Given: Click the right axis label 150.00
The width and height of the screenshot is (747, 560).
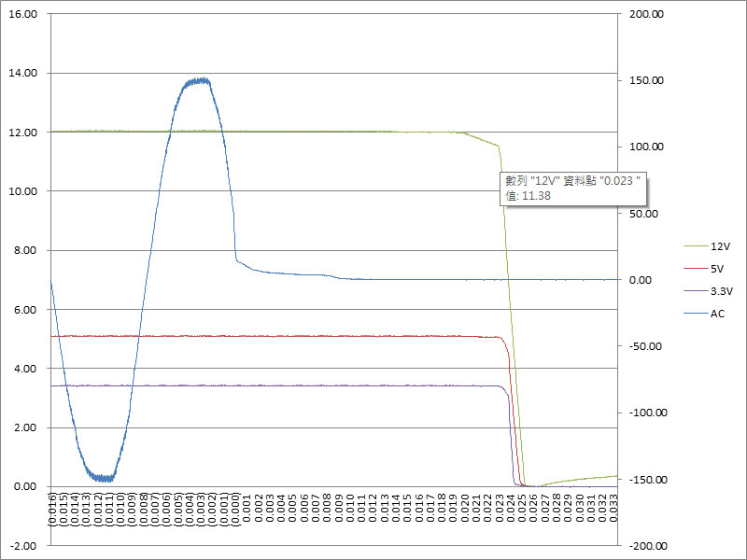Looking at the screenshot, I should [x=647, y=80].
